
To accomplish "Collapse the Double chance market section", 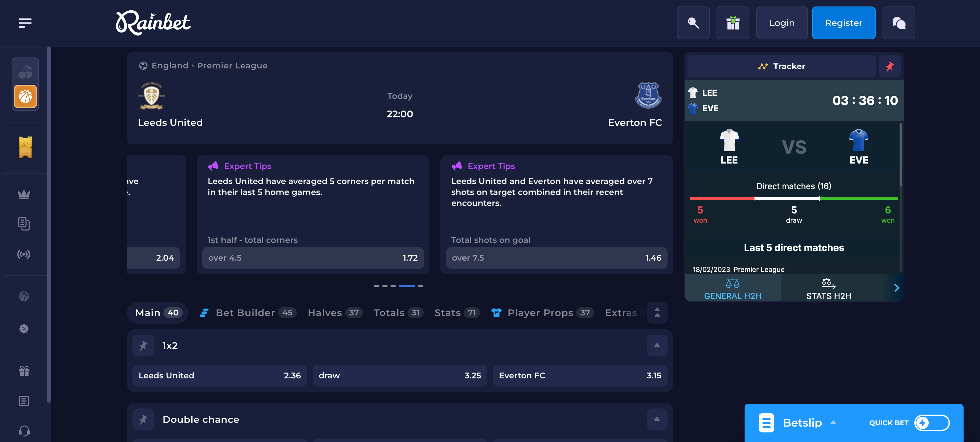I will 657,419.
